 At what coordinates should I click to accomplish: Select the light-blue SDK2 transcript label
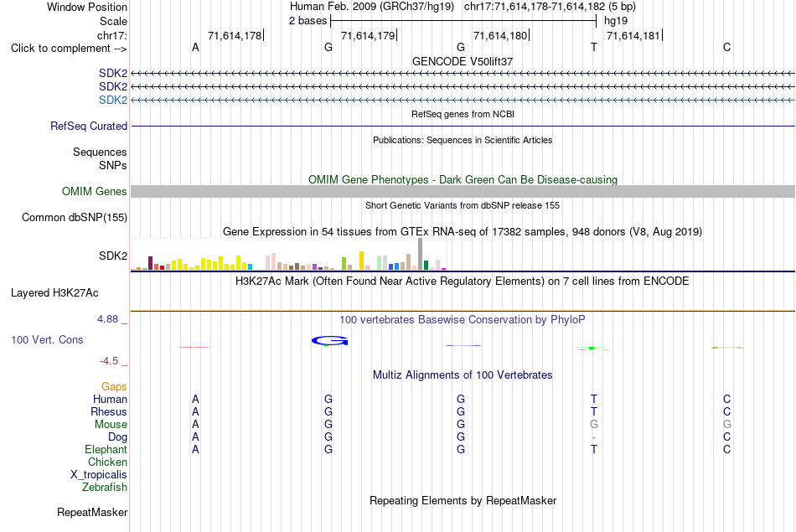tap(113, 100)
